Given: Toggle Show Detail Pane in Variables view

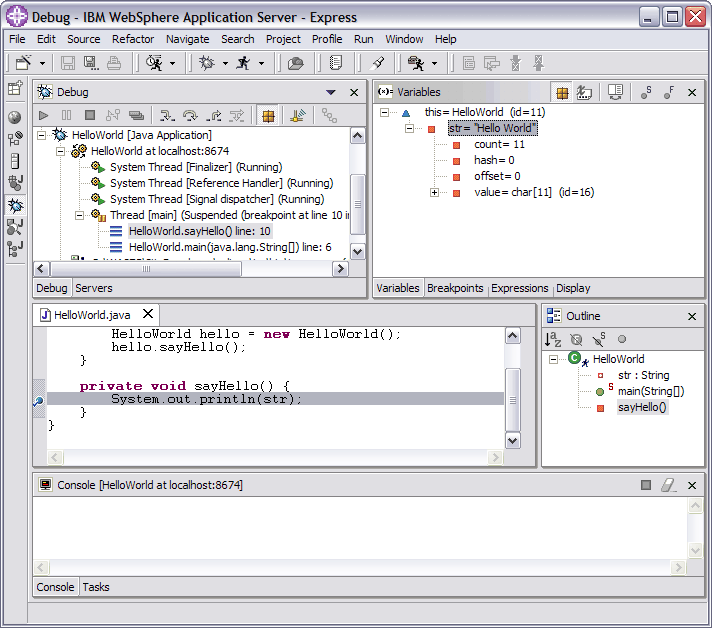Looking at the screenshot, I should pos(615,92).
